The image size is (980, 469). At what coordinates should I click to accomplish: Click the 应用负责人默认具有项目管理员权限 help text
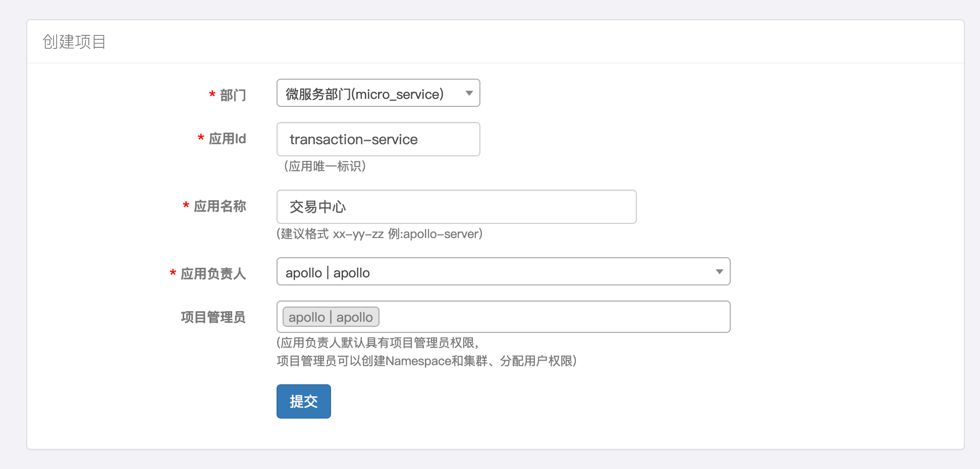click(x=377, y=343)
